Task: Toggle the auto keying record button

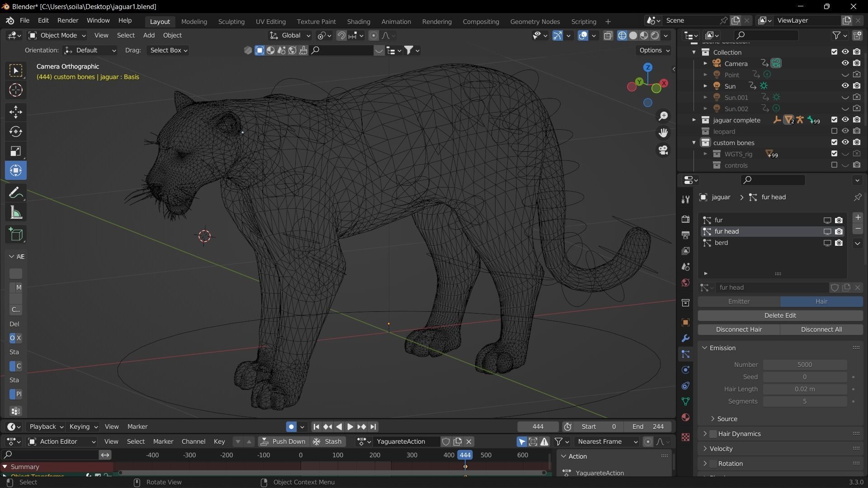Action: pyautogui.click(x=291, y=427)
